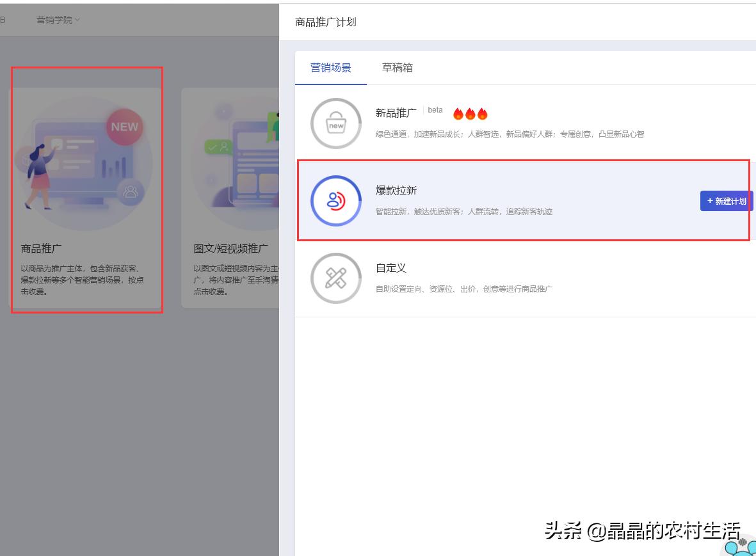Select the 新品推广 shopping bag icon
Image resolution: width=756 pixels, height=556 pixels.
point(335,123)
